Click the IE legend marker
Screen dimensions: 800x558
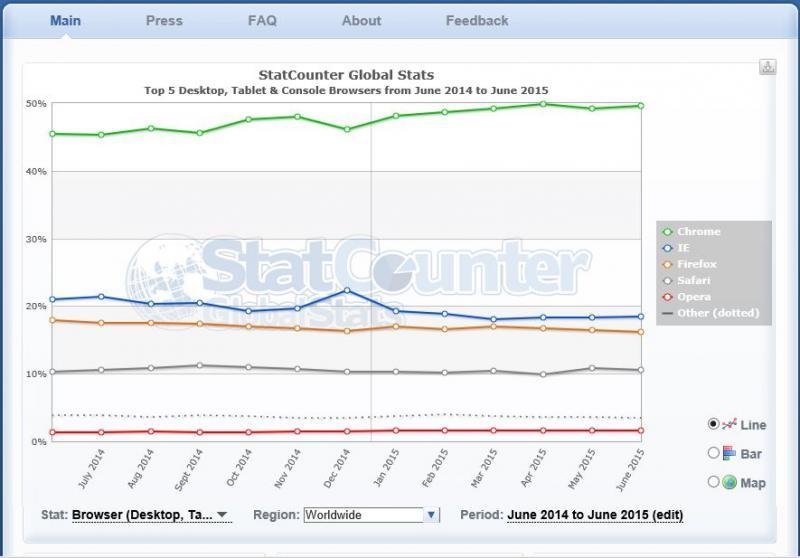coord(667,248)
